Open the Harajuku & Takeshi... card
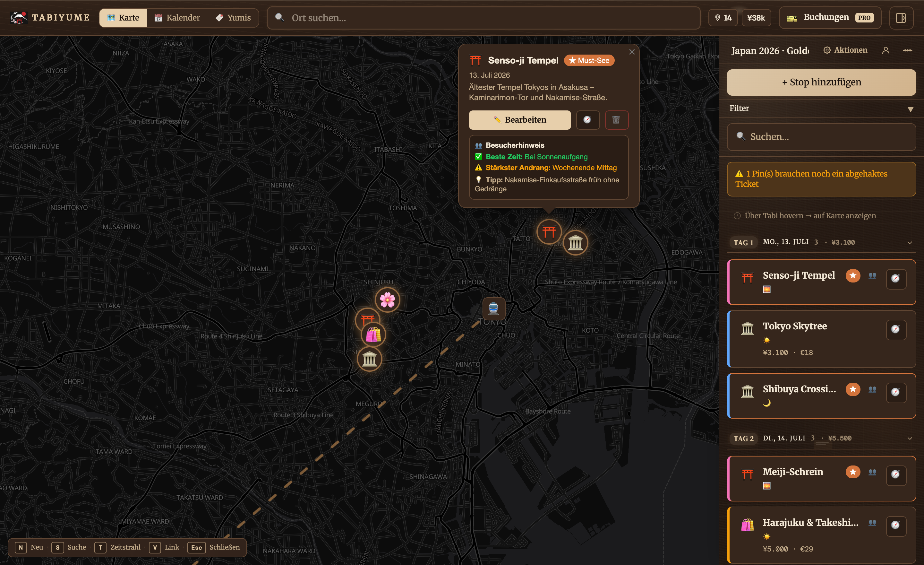Image resolution: width=924 pixels, height=565 pixels. [821, 535]
